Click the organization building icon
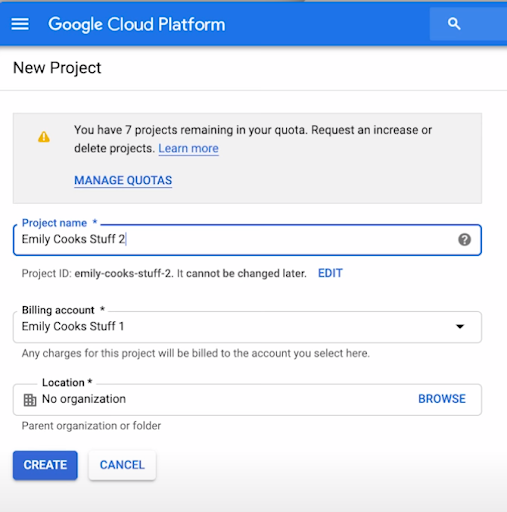 coord(30,400)
